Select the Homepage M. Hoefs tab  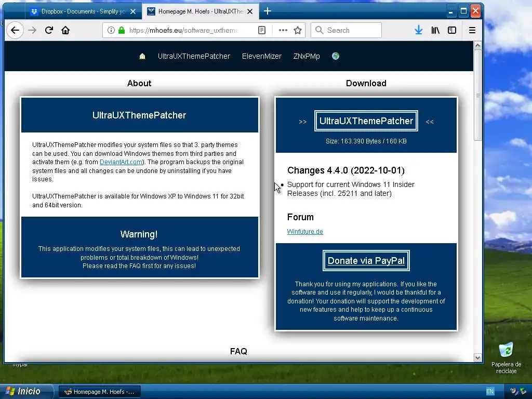[x=200, y=11]
